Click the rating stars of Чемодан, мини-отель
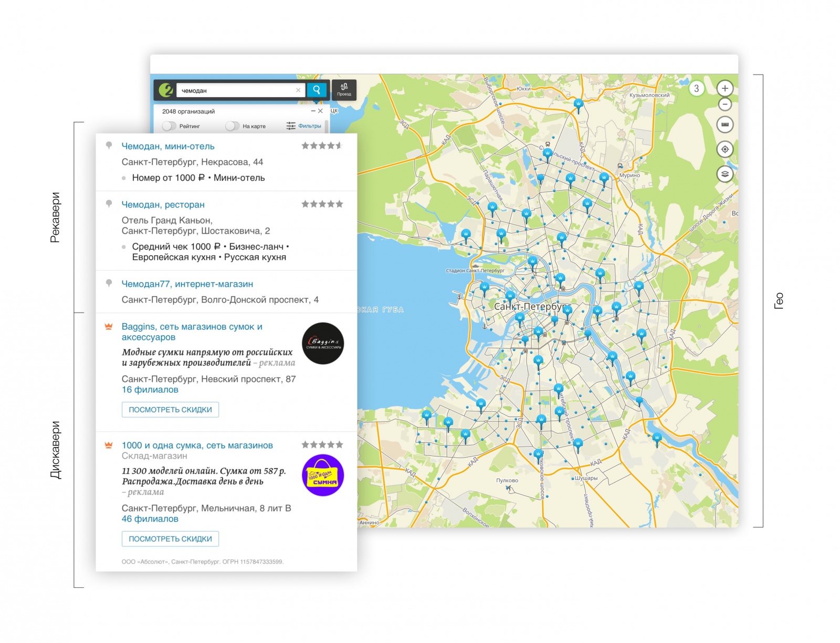The height and width of the screenshot is (643, 840). [x=322, y=146]
